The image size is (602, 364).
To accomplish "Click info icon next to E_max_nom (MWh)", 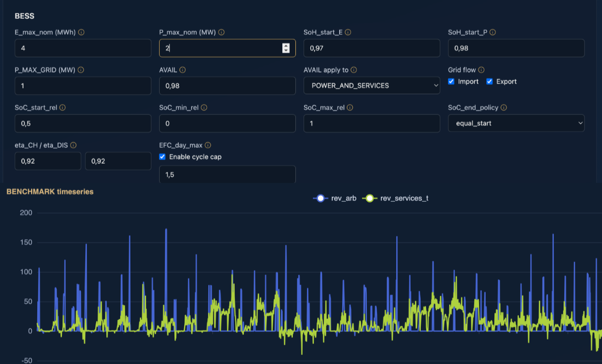I will [x=81, y=32].
